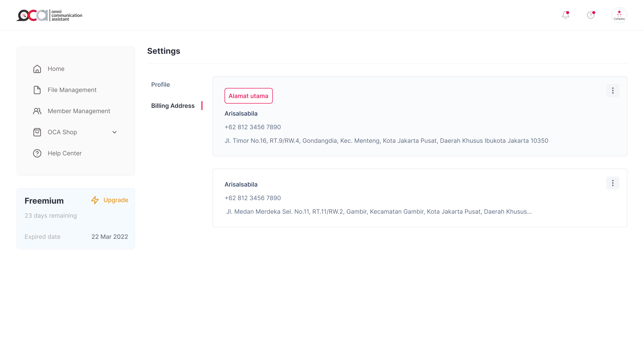The height and width of the screenshot is (362, 644).
Task: Expand the OCA Shop chevron
Action: pos(115,132)
